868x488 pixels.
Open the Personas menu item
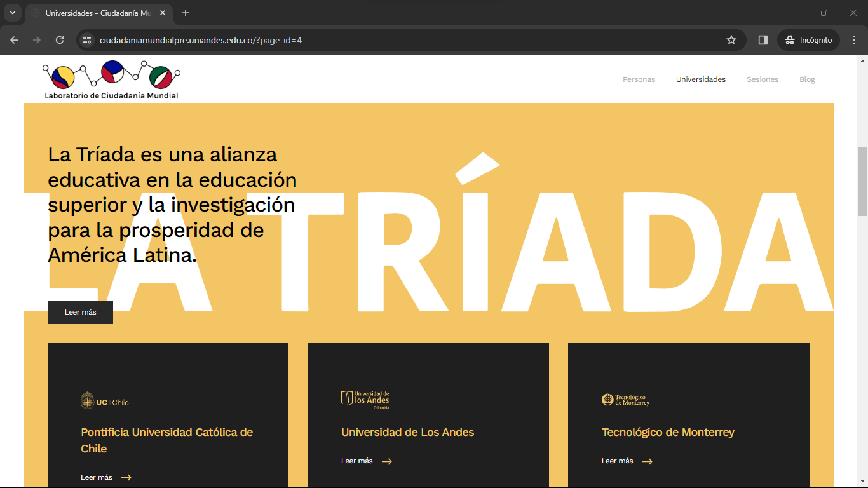(639, 79)
